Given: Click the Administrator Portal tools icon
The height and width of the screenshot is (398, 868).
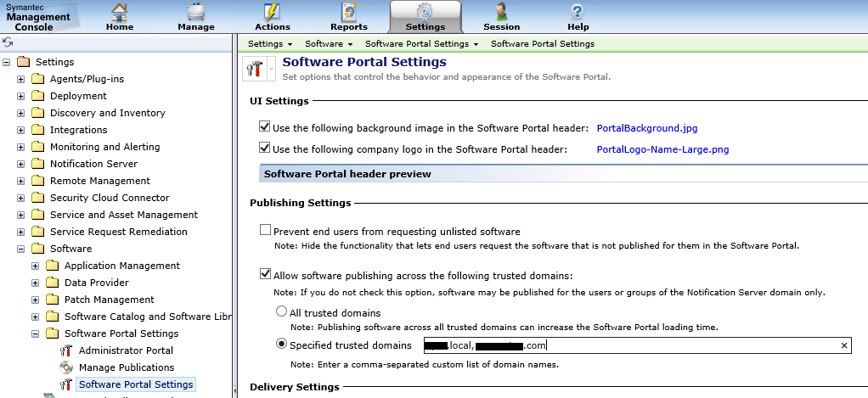Looking at the screenshot, I should pos(66,350).
